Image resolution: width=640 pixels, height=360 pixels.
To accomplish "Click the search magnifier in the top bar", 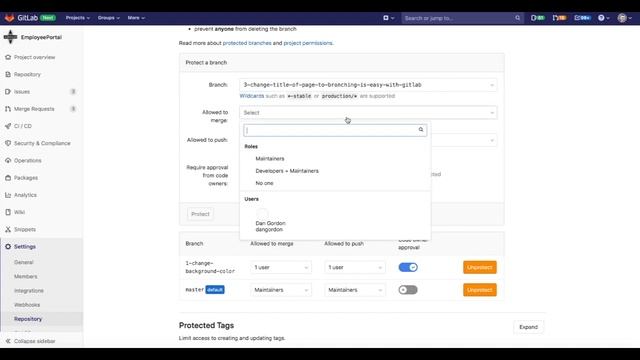I will pyautogui.click(x=518, y=18).
